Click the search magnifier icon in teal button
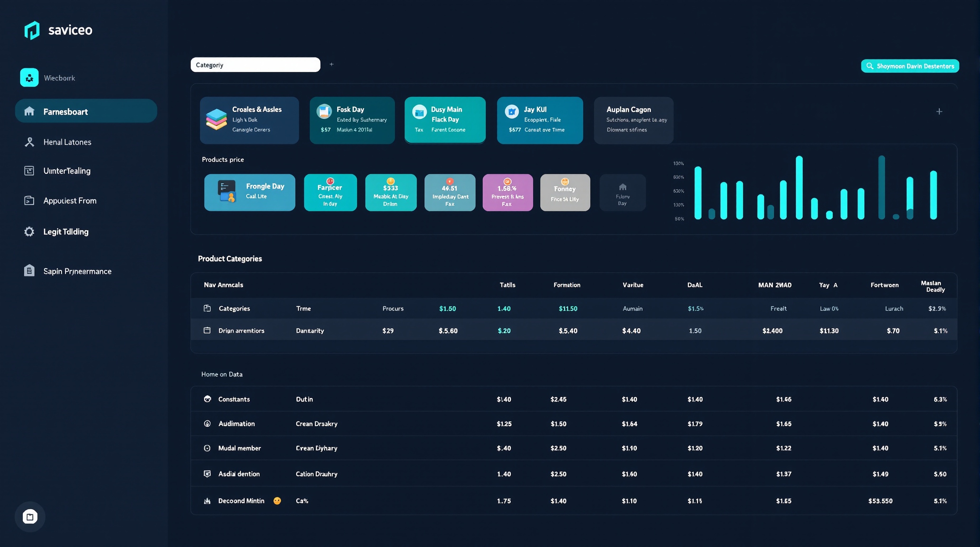980x547 pixels. [870, 66]
